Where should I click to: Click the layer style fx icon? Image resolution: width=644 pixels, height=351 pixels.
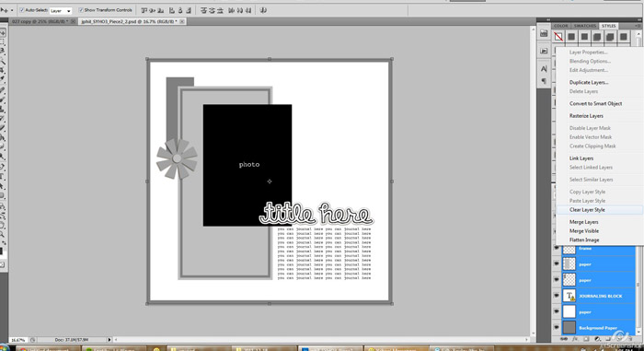[x=575, y=339]
